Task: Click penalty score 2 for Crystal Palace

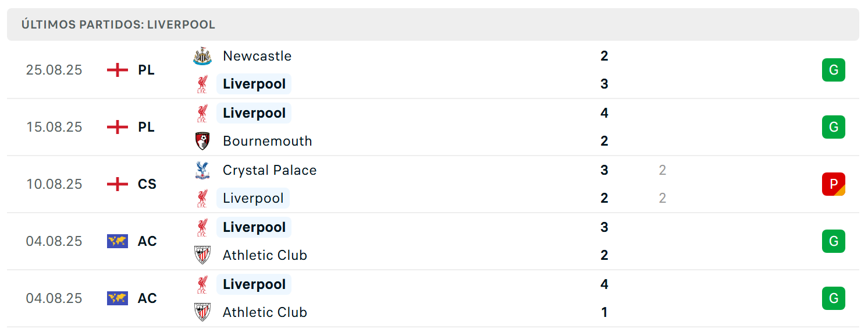Action: (x=663, y=170)
